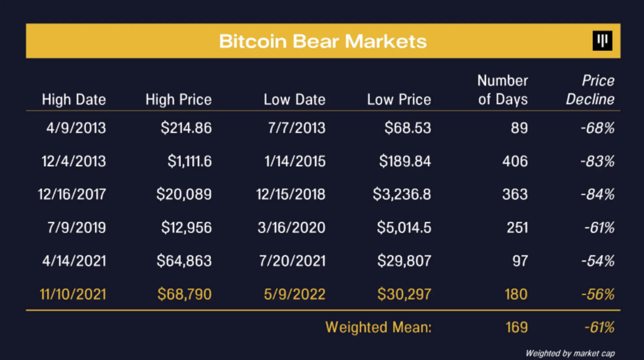Select the High Date column header
Image resolution: width=644 pixels, height=360 pixels.
(x=74, y=100)
